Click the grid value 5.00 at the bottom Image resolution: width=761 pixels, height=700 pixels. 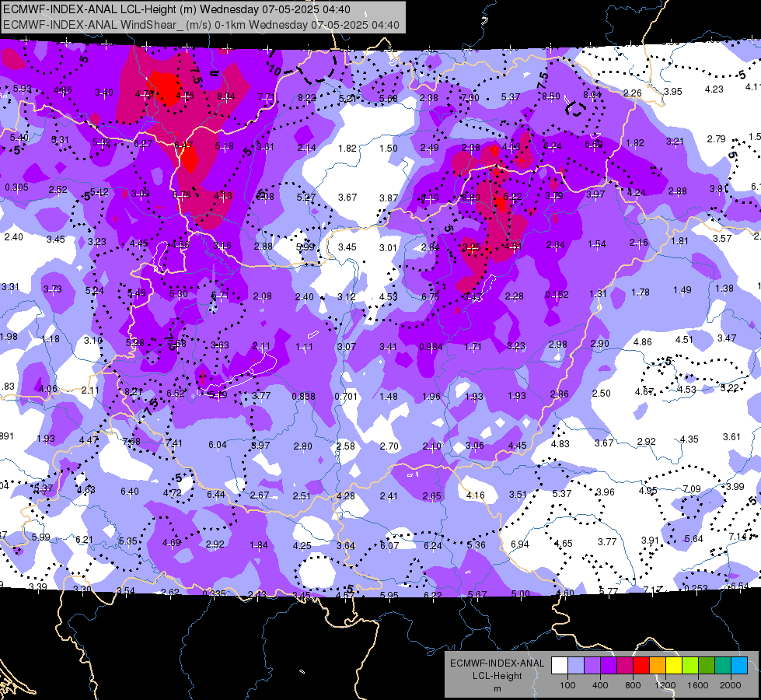tap(520, 593)
